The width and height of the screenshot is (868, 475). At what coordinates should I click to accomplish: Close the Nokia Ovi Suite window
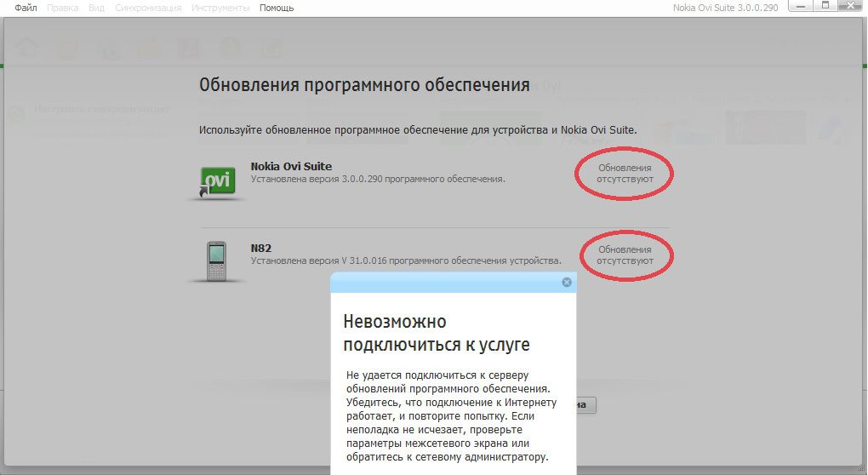point(850,6)
